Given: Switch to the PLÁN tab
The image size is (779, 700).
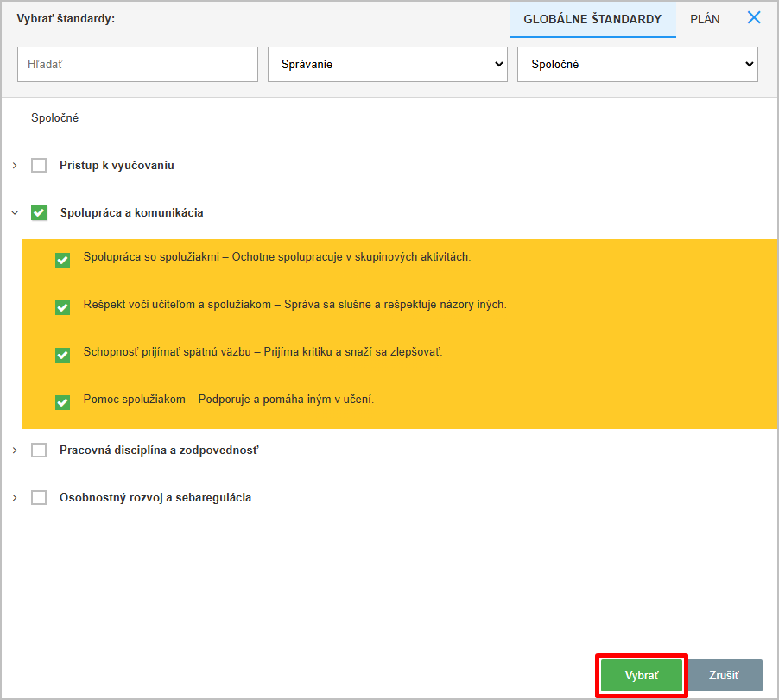Looking at the screenshot, I should [x=705, y=19].
